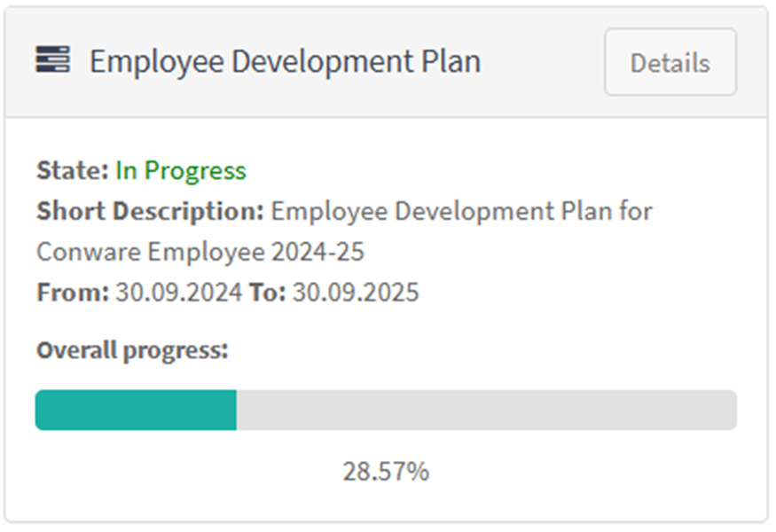Select the end date 30.09.2025
776x532 pixels.
click(x=356, y=293)
